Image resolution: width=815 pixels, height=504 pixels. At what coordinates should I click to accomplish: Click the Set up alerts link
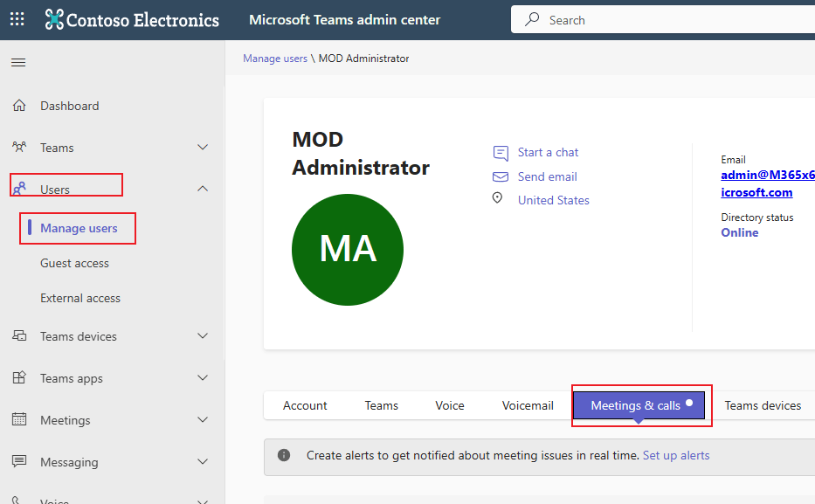[x=675, y=455]
